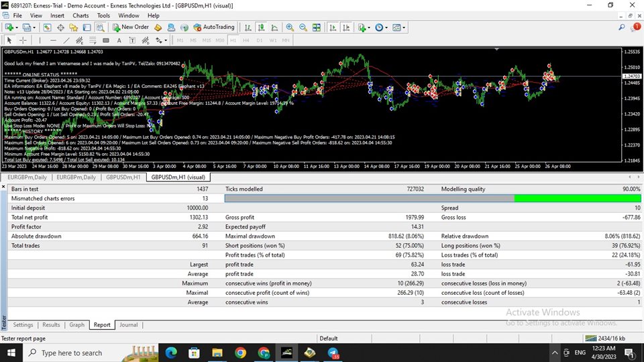Viewport: 644px width, 362px height.
Task: Open the Data Window
Action: tap(60, 28)
